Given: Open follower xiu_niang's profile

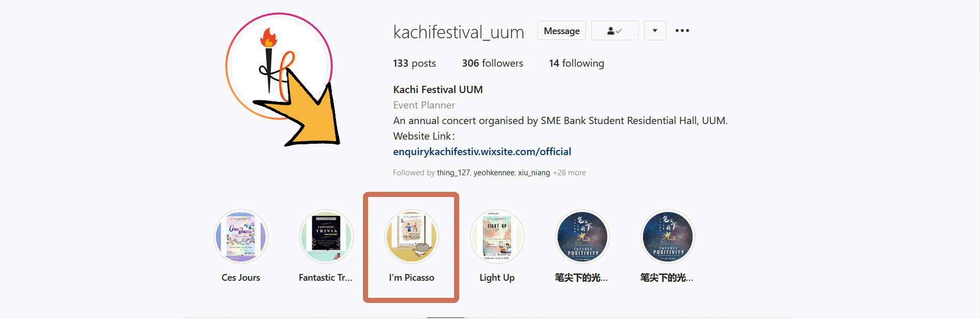Looking at the screenshot, I should click(534, 173).
